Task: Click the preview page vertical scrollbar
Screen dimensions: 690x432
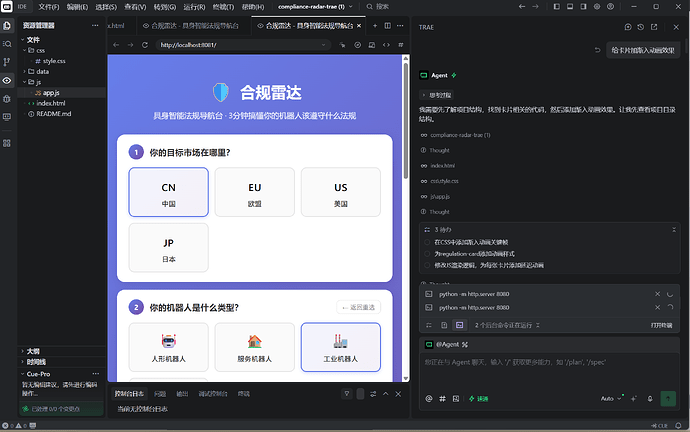Action: [x=406, y=121]
